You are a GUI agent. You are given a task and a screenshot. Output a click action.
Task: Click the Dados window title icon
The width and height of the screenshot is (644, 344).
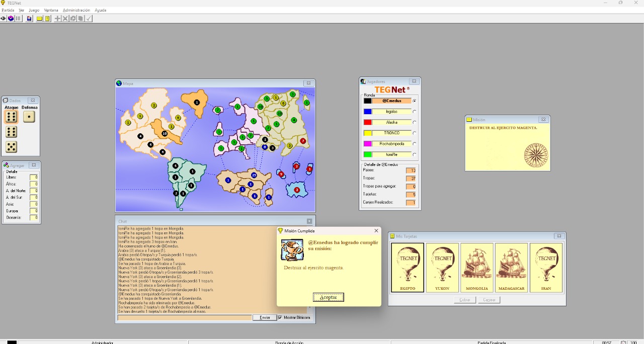click(6, 101)
